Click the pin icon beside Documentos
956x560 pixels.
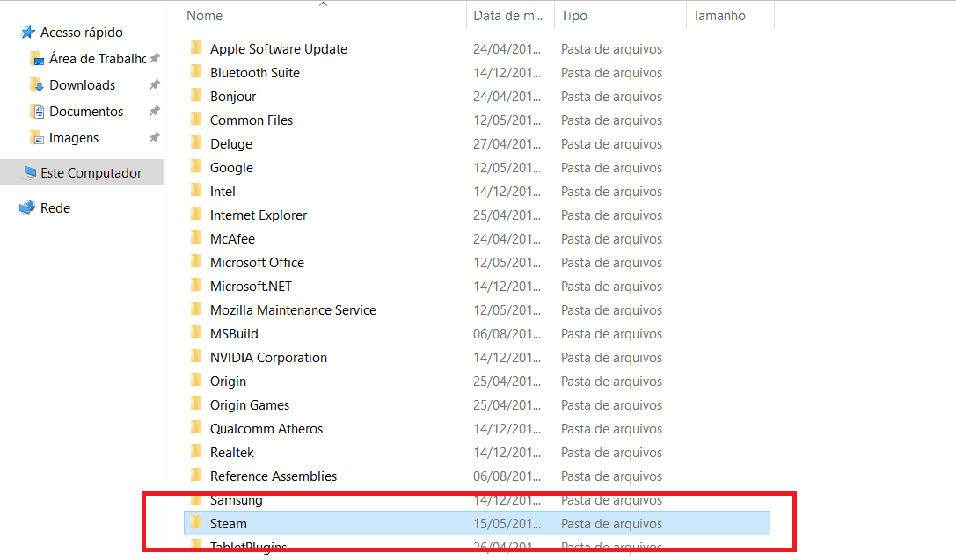155,111
